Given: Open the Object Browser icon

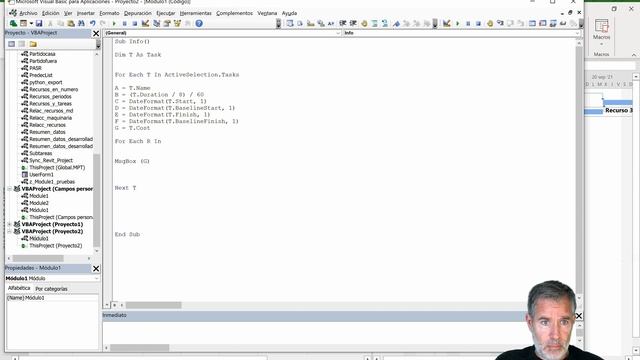Looking at the screenshot, I should [x=177, y=23].
